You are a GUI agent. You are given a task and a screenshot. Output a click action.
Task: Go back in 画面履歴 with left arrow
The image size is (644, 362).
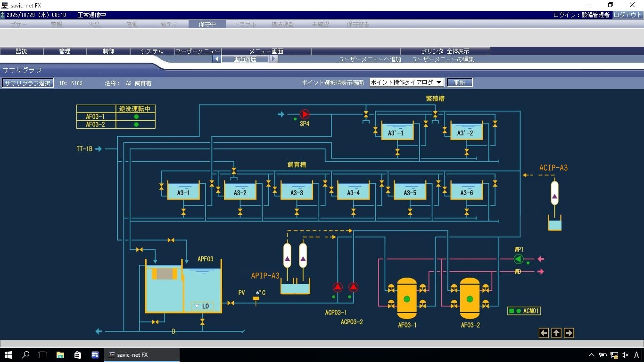tap(216, 59)
